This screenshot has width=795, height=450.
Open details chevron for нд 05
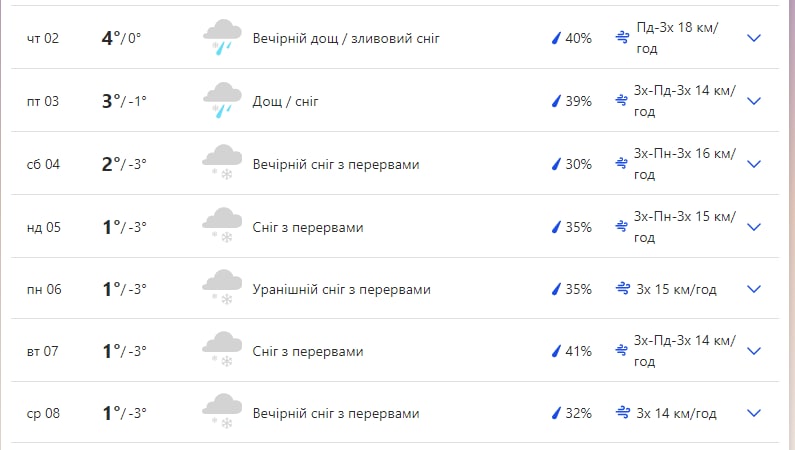click(x=754, y=226)
